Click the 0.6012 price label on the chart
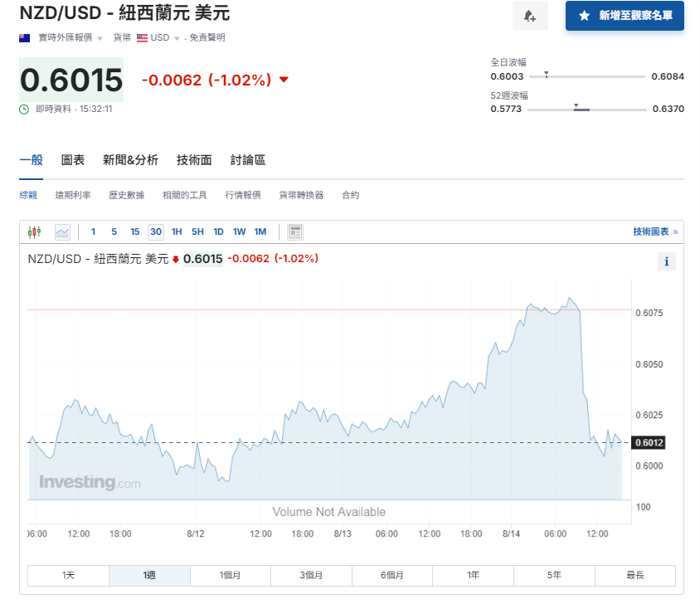The height and width of the screenshot is (609, 700). (649, 443)
